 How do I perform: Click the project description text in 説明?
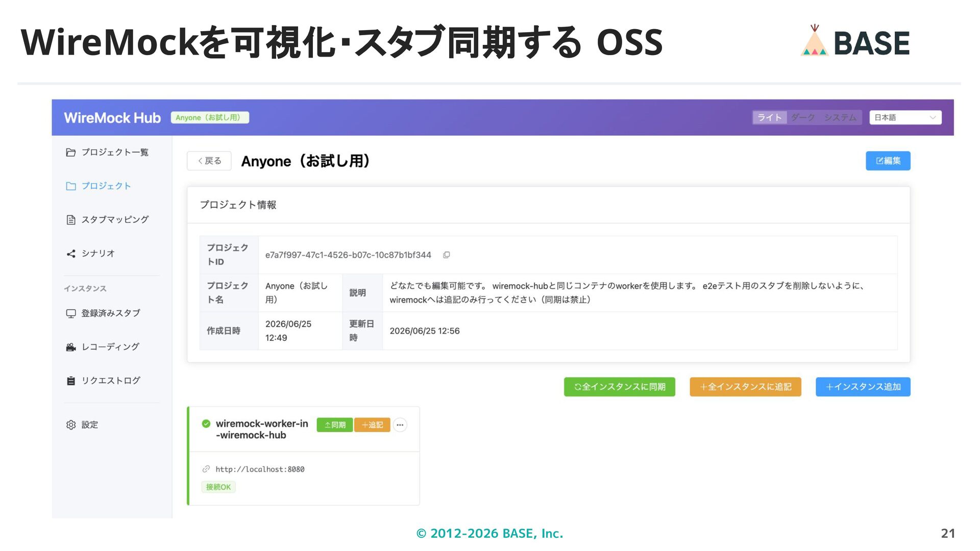627,293
